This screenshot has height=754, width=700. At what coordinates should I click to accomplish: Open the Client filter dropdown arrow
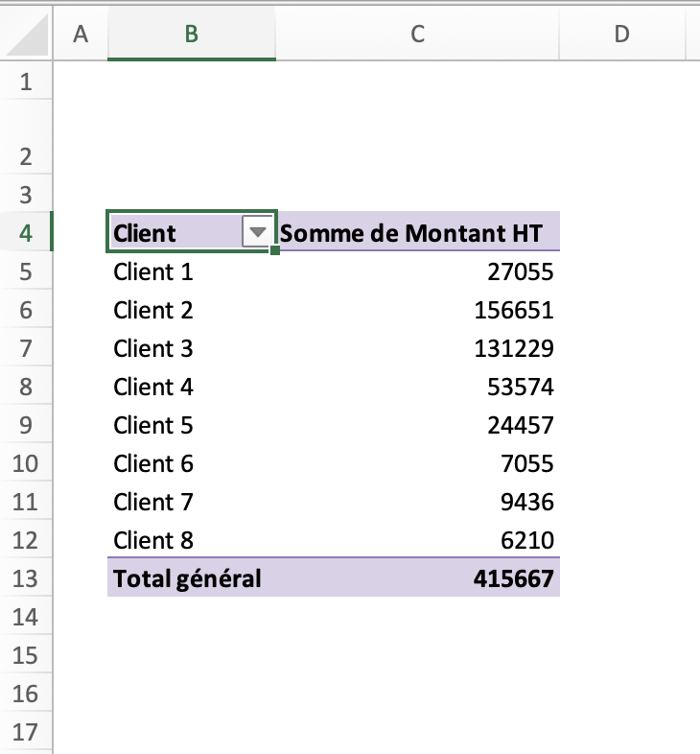click(258, 232)
